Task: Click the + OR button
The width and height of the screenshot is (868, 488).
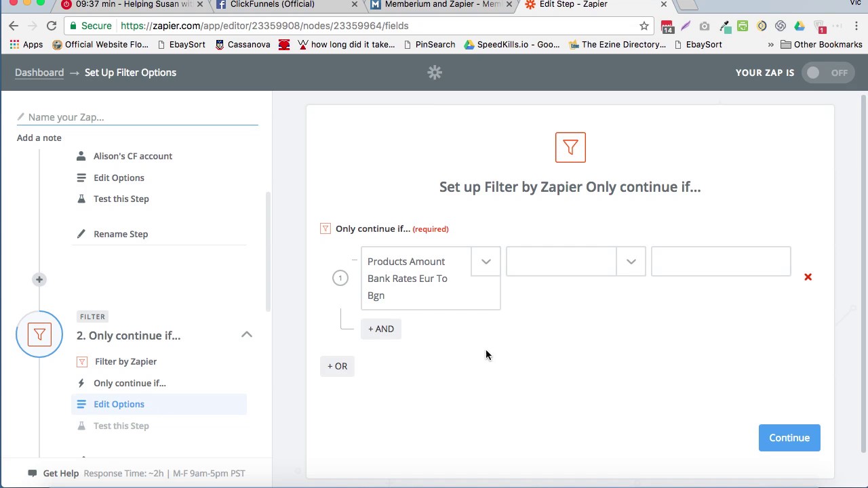Action: 337,366
